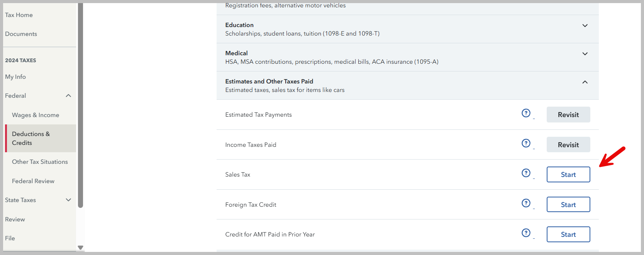The width and height of the screenshot is (644, 255).
Task: Click 'Income Taxes Paid' row label
Action: (x=251, y=145)
